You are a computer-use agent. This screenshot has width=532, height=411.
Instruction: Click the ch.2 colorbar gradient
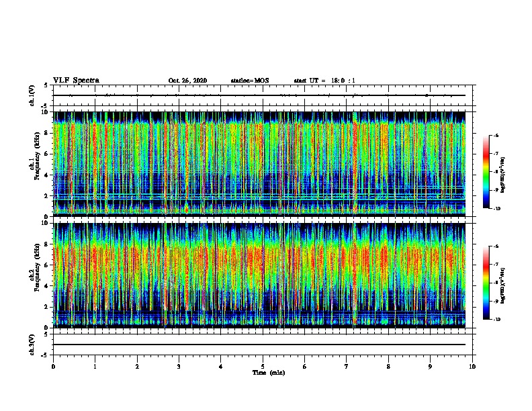tap(486, 283)
